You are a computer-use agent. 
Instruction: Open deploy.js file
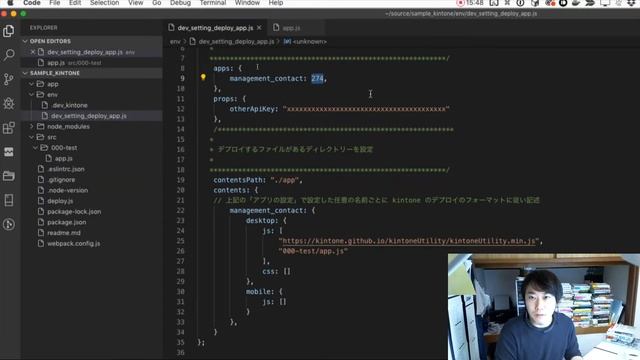60,201
